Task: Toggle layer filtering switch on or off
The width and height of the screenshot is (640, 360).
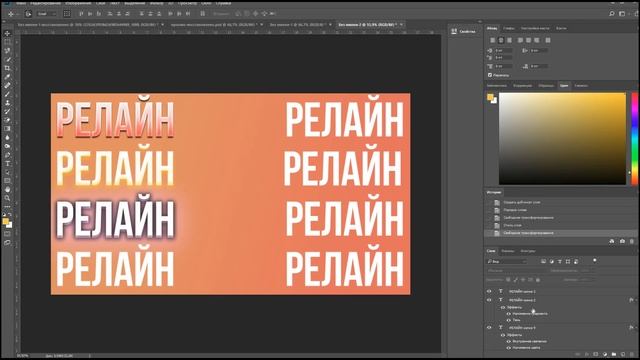Action: point(595,260)
